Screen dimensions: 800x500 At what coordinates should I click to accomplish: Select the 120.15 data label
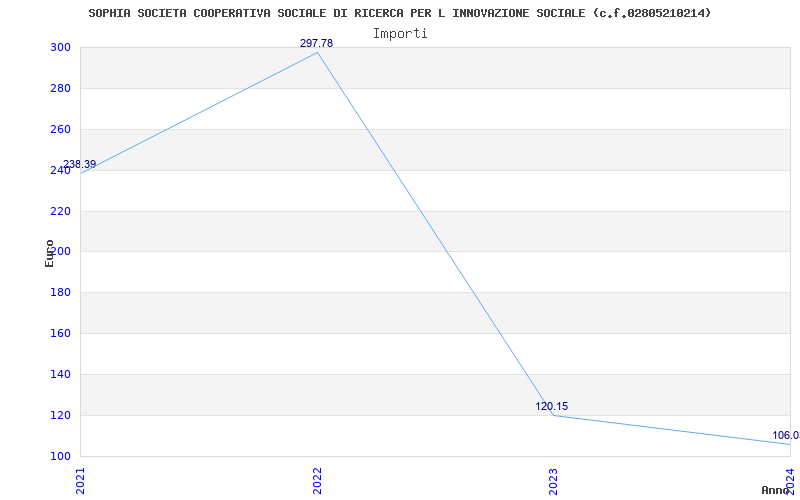click(x=552, y=407)
